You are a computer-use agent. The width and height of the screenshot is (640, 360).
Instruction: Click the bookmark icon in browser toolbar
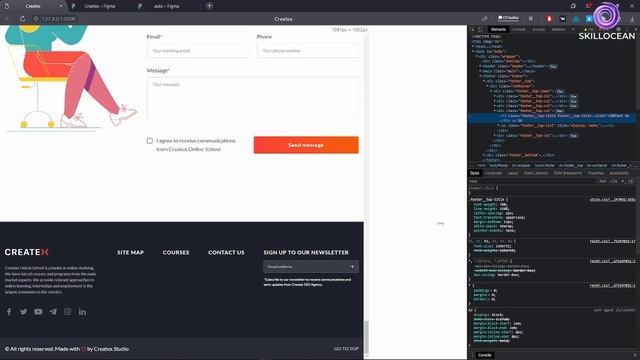(531, 19)
